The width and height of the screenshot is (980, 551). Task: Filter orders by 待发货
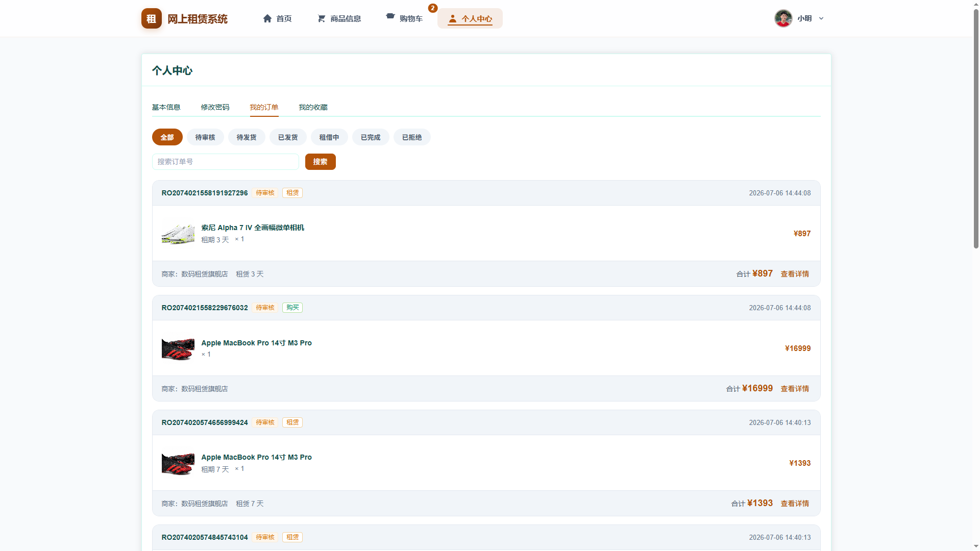point(247,137)
